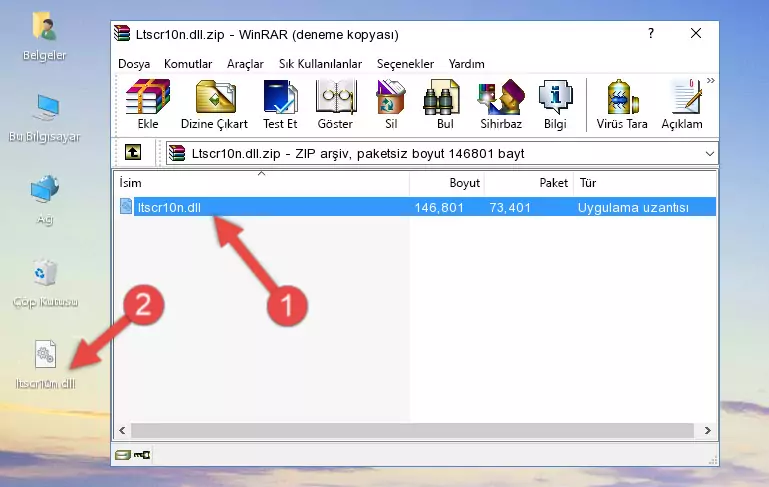
Task: Click the key password icon in status bar
Action: pos(142,455)
